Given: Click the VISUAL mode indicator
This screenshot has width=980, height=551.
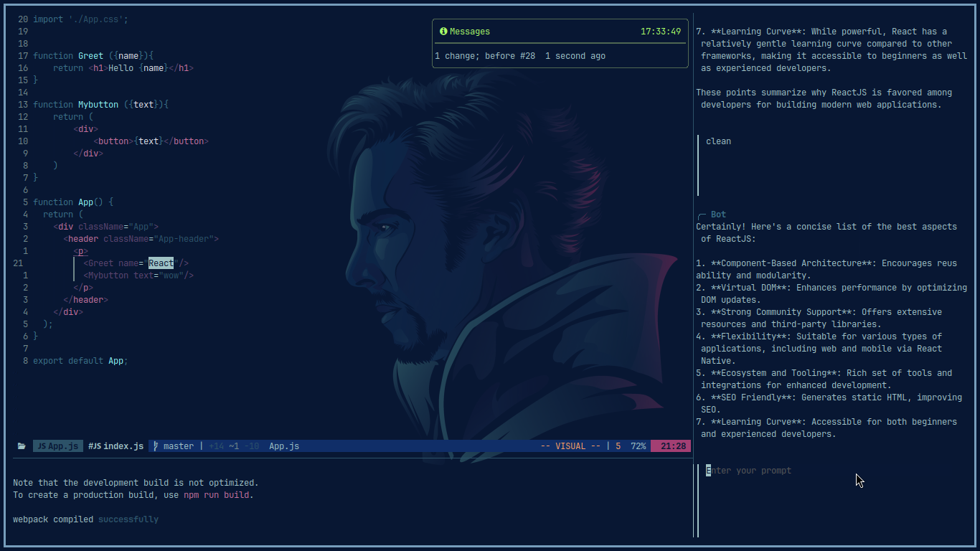Looking at the screenshot, I should pos(570,446).
